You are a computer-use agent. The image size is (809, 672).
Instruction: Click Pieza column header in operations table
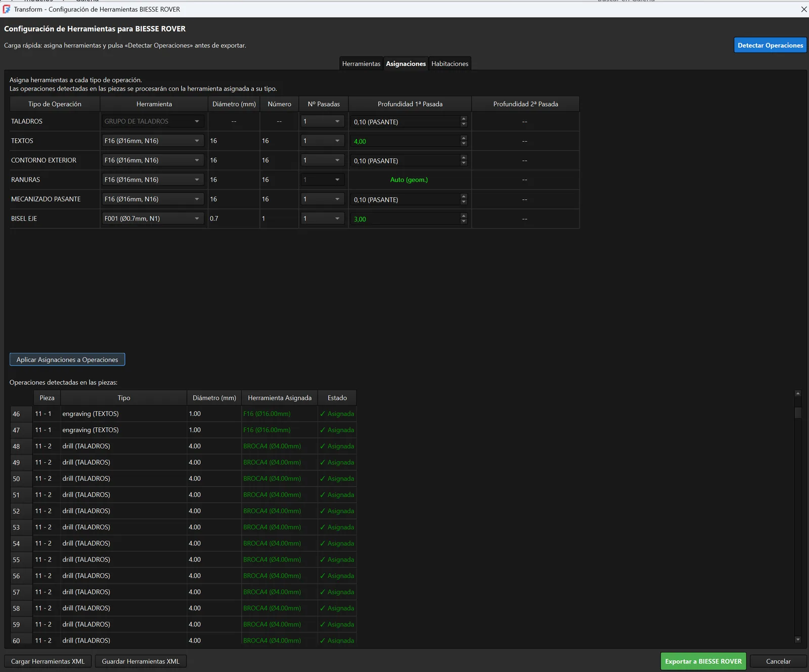[x=47, y=398]
